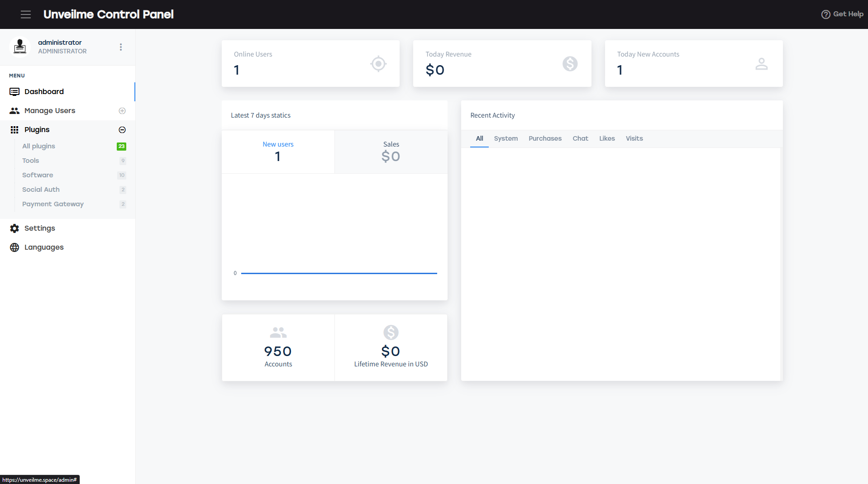This screenshot has height=484, width=868.
Task: Collapse the Plugins submenu minus icon
Action: point(122,130)
